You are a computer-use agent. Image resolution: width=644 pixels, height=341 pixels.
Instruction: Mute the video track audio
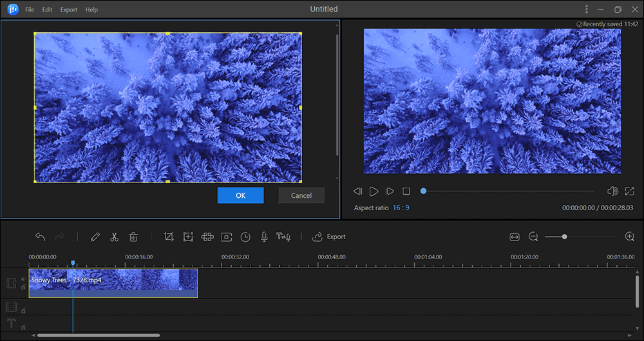tap(24, 279)
